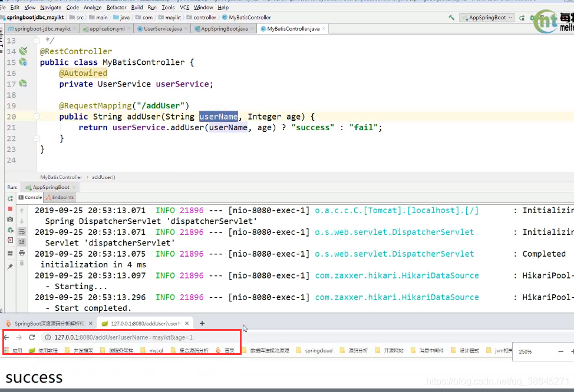574x392 pixels.
Task: Collapse the addUser method at line 20
Action: [x=36, y=117]
